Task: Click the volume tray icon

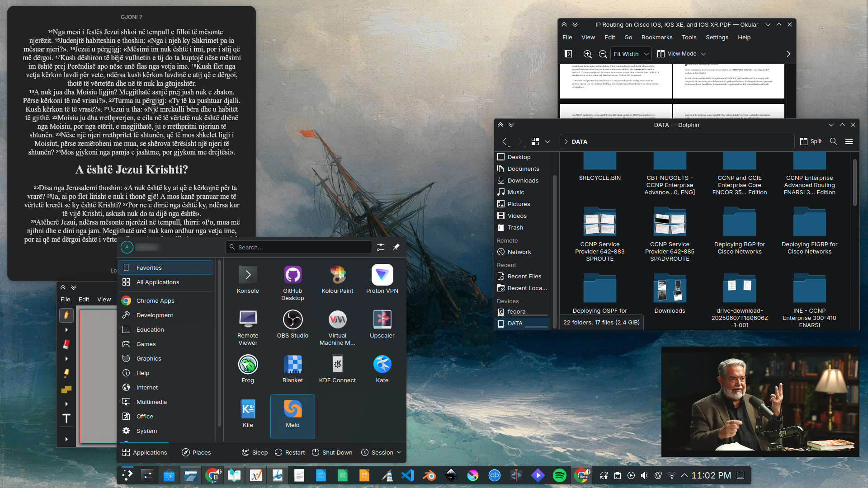Action: tap(644, 475)
